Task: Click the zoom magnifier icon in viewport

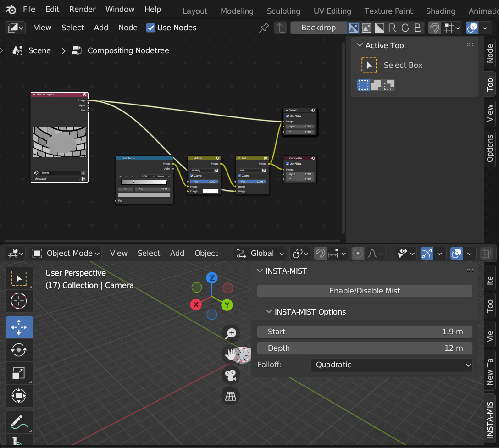Action: click(x=231, y=333)
